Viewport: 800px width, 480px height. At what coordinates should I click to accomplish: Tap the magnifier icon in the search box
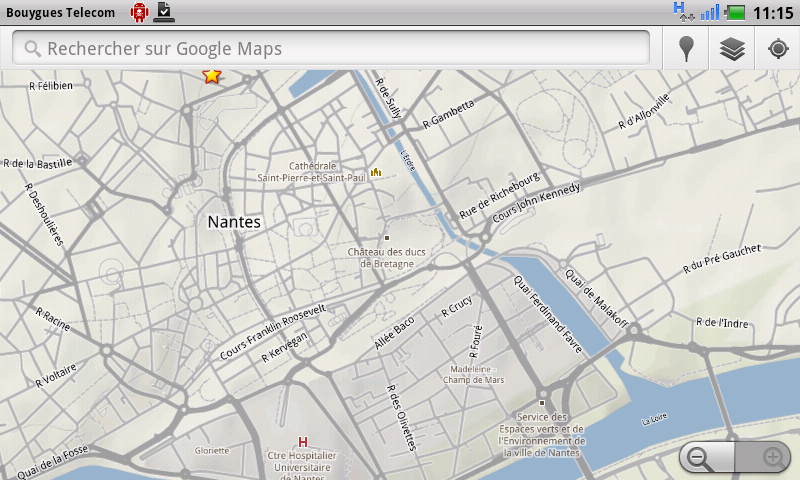(33, 49)
